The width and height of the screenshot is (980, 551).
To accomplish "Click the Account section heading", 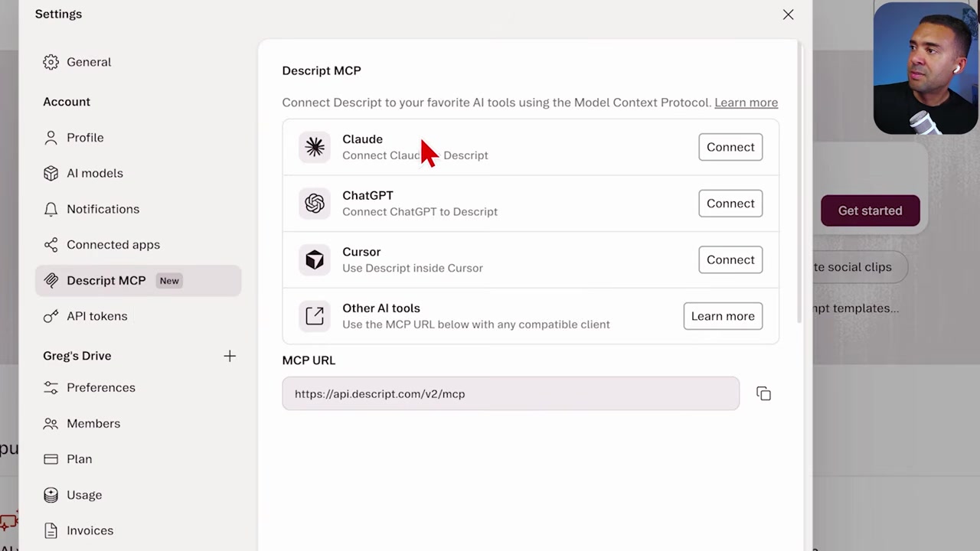I will 67,102.
